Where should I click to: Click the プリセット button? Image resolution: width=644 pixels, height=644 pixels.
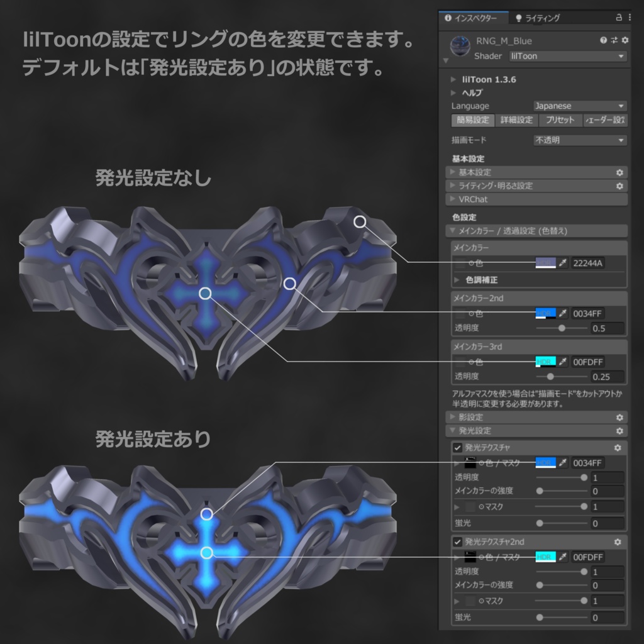(559, 120)
